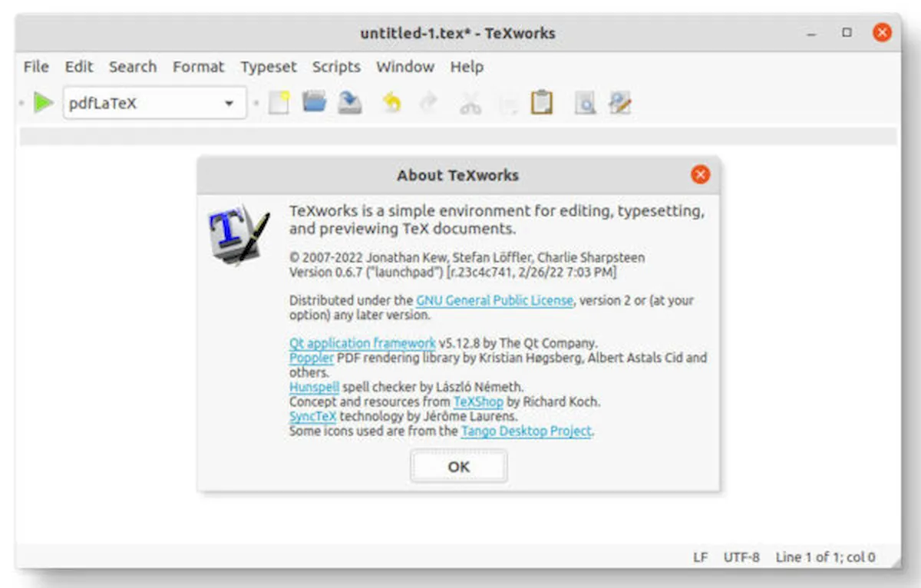Viewport: 921px width, 588px height.
Task: Click the Save document toolbar icon
Action: 350,103
